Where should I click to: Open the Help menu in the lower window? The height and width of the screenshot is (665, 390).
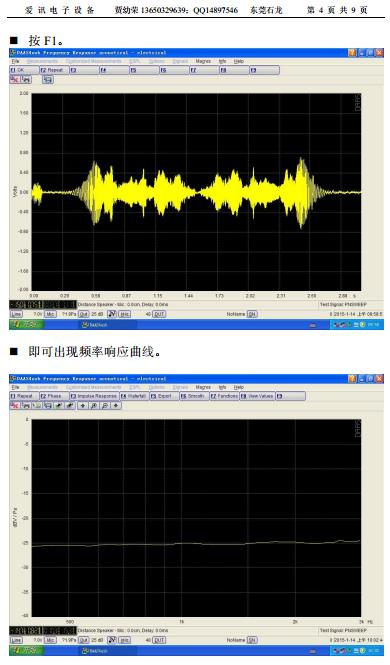pos(239,387)
